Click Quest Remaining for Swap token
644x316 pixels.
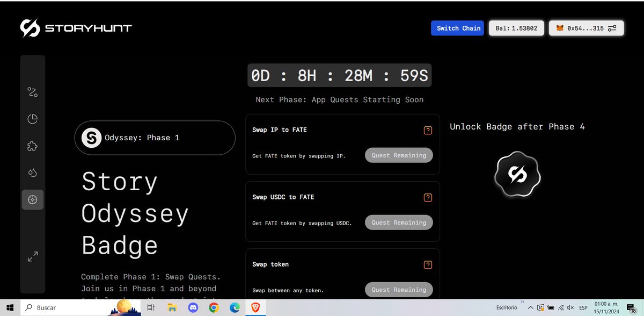coord(399,290)
